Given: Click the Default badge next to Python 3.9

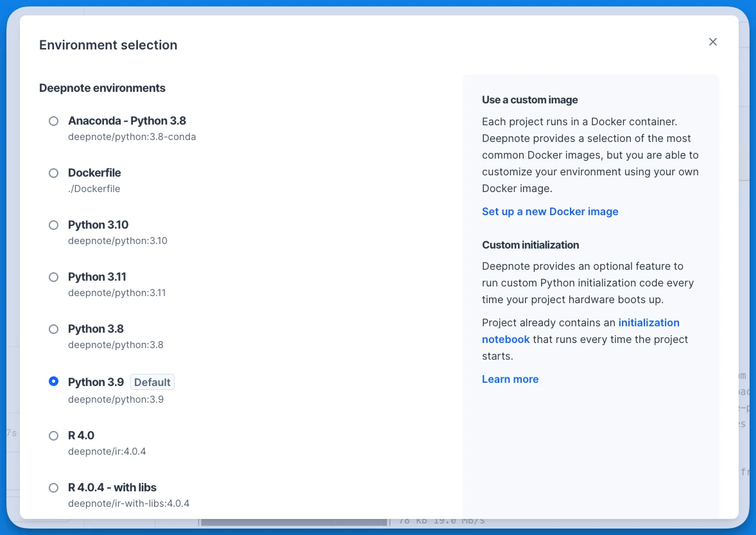Looking at the screenshot, I should (x=152, y=382).
